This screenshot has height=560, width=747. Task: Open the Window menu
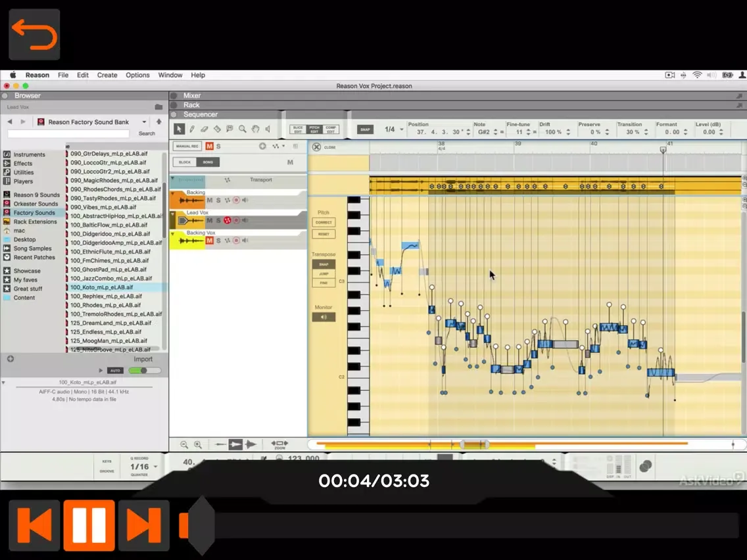pyautogui.click(x=170, y=75)
